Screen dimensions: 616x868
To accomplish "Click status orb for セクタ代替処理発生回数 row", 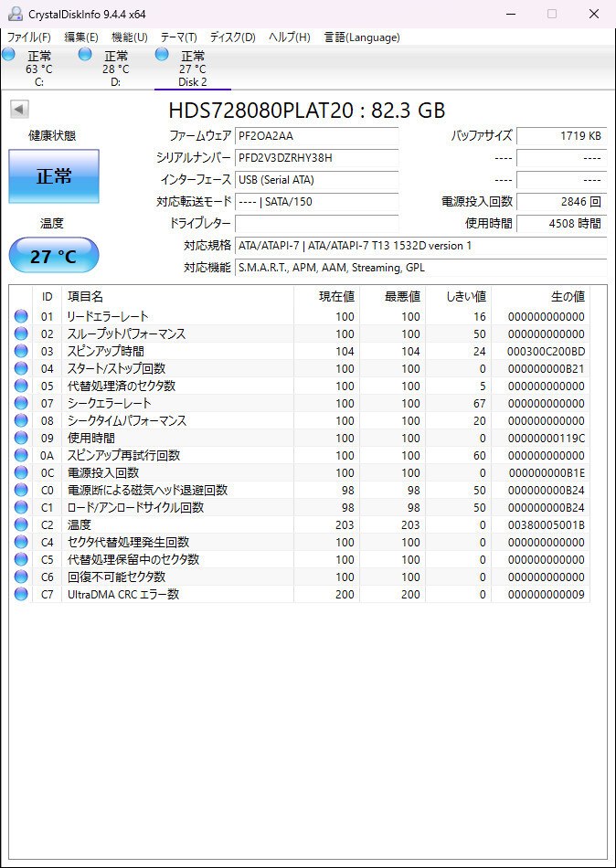I will [21, 542].
